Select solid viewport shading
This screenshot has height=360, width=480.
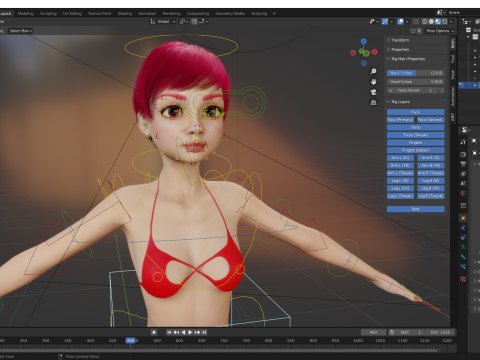tap(431, 21)
